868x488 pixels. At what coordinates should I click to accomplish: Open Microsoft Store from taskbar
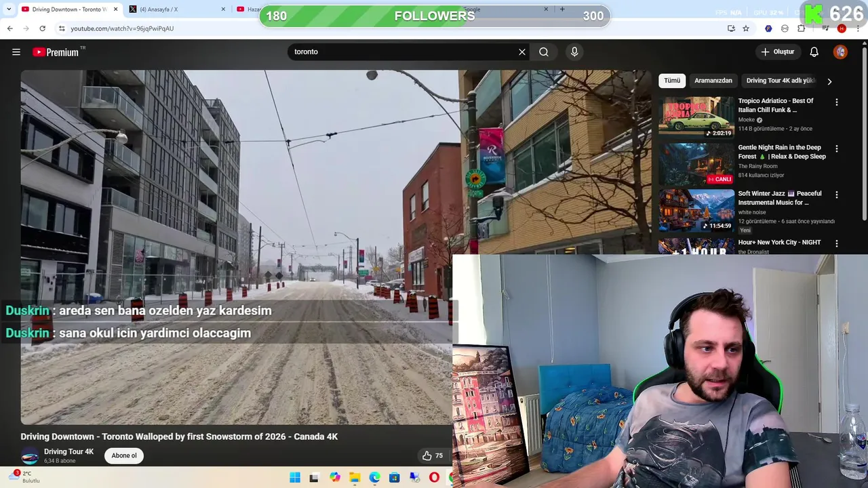click(x=394, y=478)
